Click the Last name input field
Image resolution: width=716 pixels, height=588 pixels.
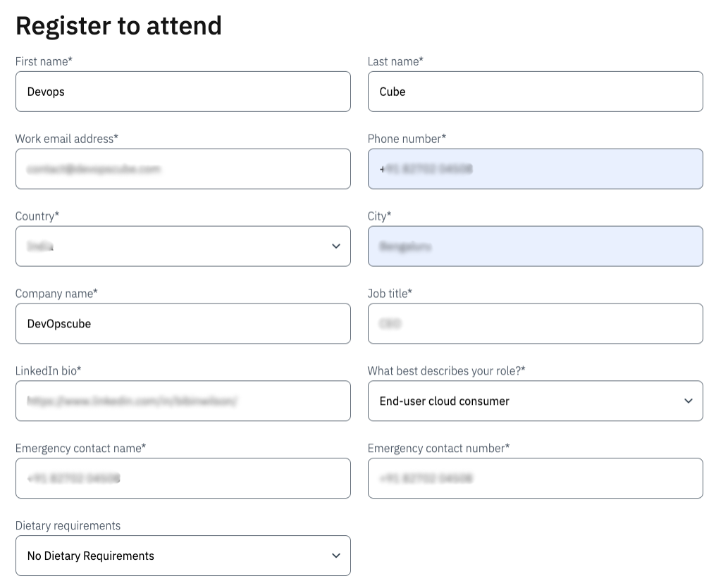[536, 92]
